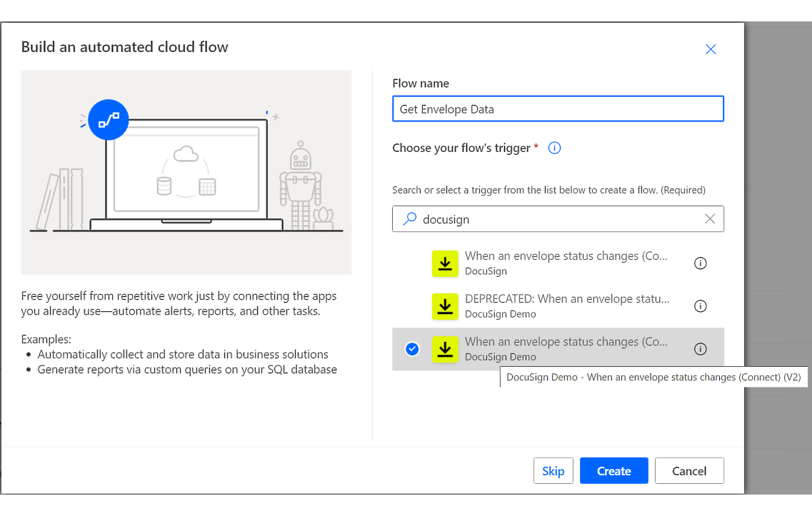The height and width of the screenshot is (516, 812).
Task: Click the DocuSign Demo icon on the selected trigger
Action: pos(445,349)
